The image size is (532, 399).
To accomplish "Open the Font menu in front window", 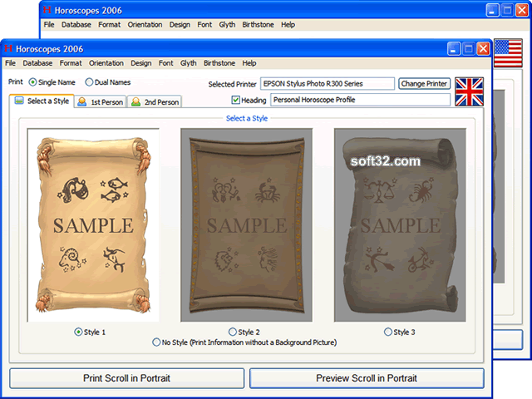I will [166, 63].
